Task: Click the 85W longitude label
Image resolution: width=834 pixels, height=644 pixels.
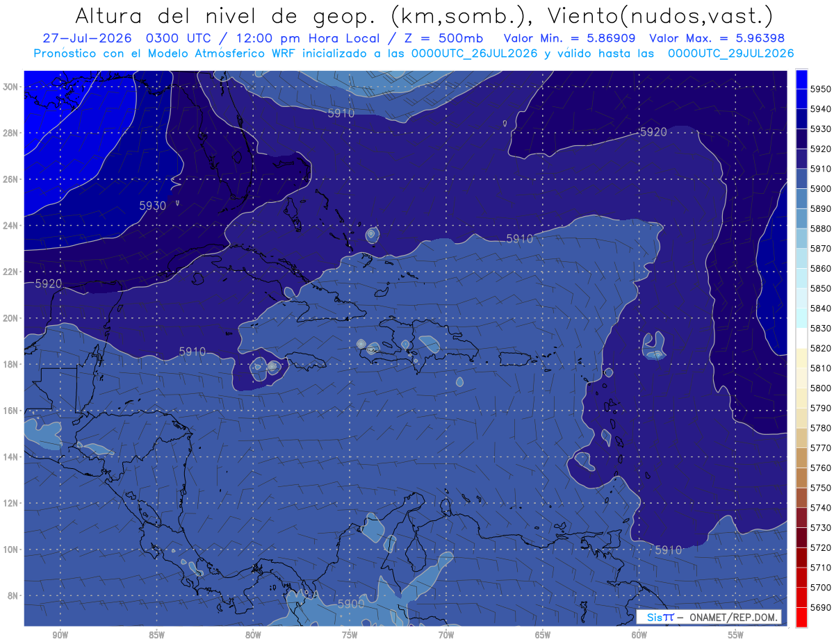Action: (x=156, y=635)
